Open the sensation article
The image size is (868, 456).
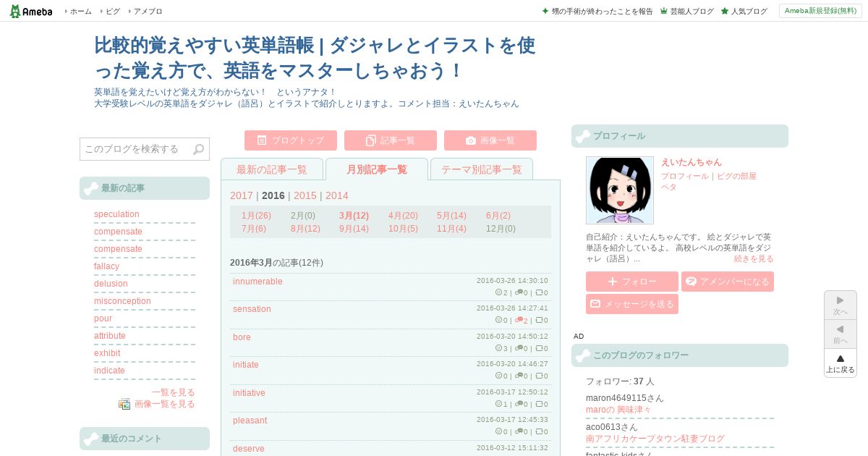tap(252, 309)
